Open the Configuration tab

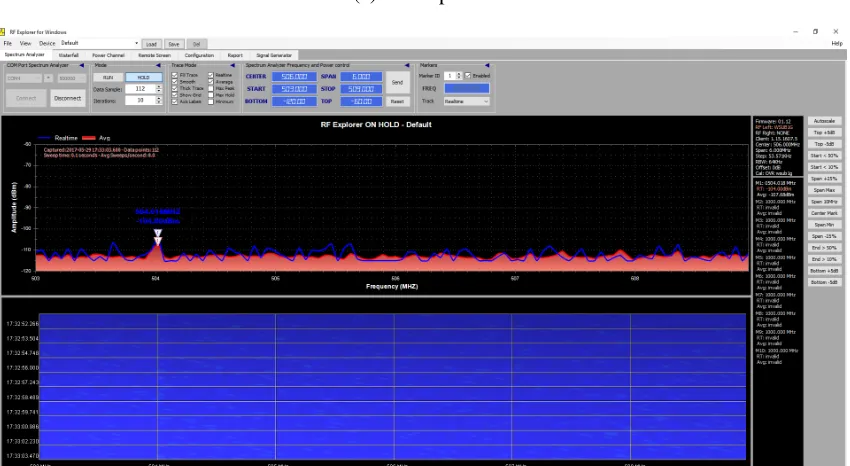coord(199,55)
